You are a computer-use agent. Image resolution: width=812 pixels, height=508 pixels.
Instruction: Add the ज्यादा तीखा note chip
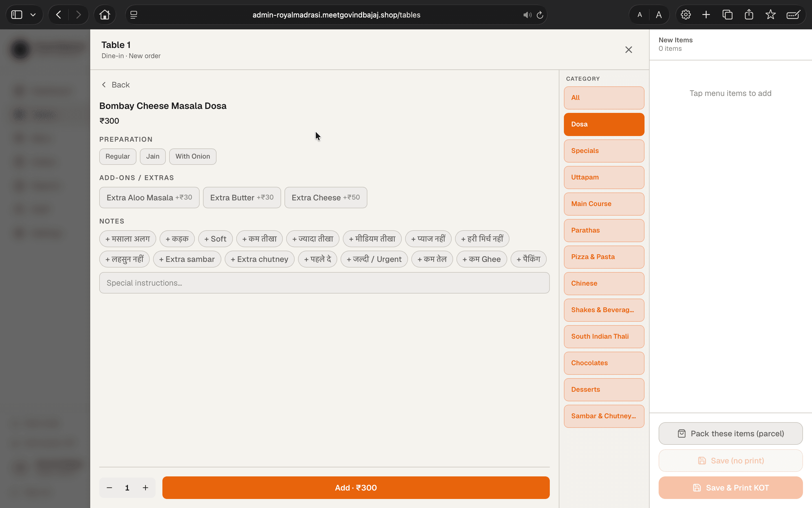coord(313,239)
